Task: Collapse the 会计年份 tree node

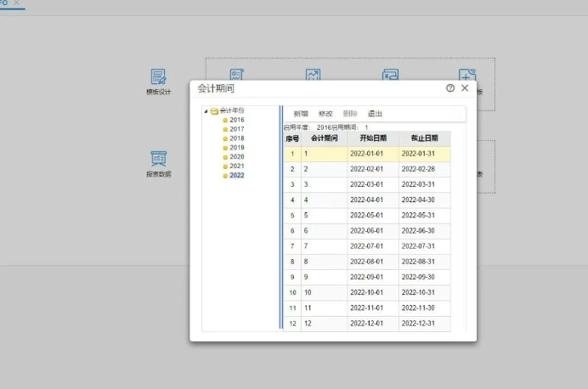Action: [x=206, y=111]
